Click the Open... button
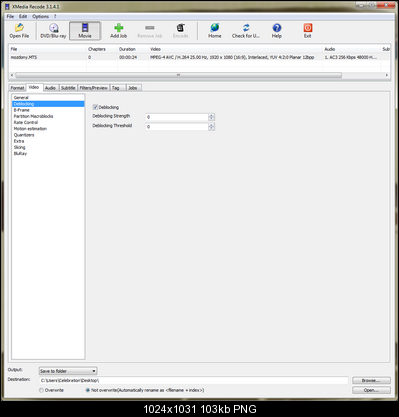399x417 pixels. coord(371,390)
